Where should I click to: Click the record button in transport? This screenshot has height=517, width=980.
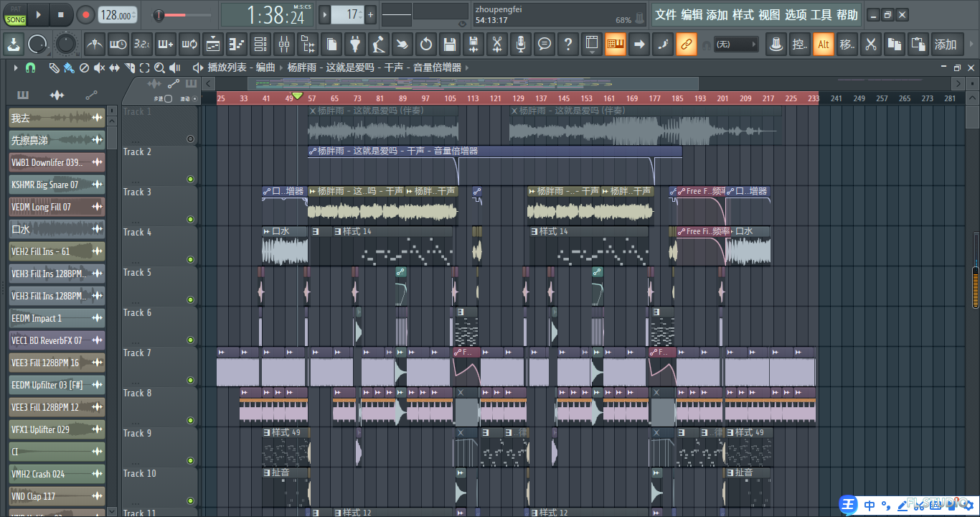pos(85,14)
